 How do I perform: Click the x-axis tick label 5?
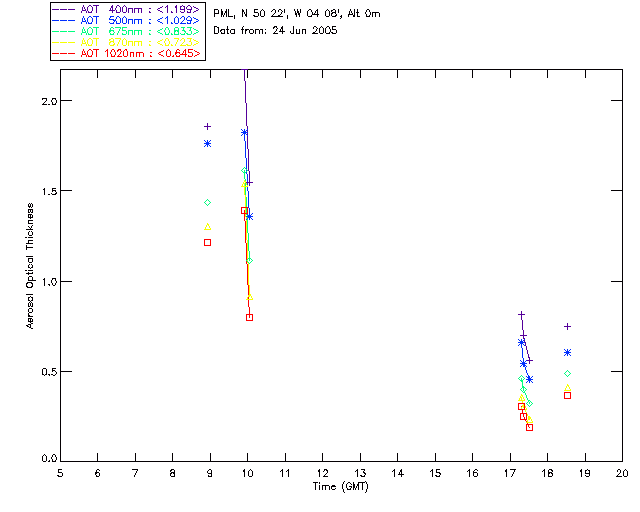(x=60, y=473)
